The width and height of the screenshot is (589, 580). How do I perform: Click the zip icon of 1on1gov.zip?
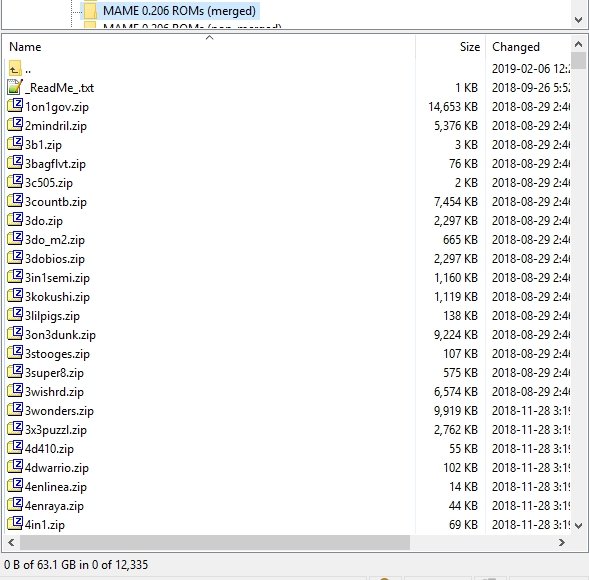[x=15, y=106]
